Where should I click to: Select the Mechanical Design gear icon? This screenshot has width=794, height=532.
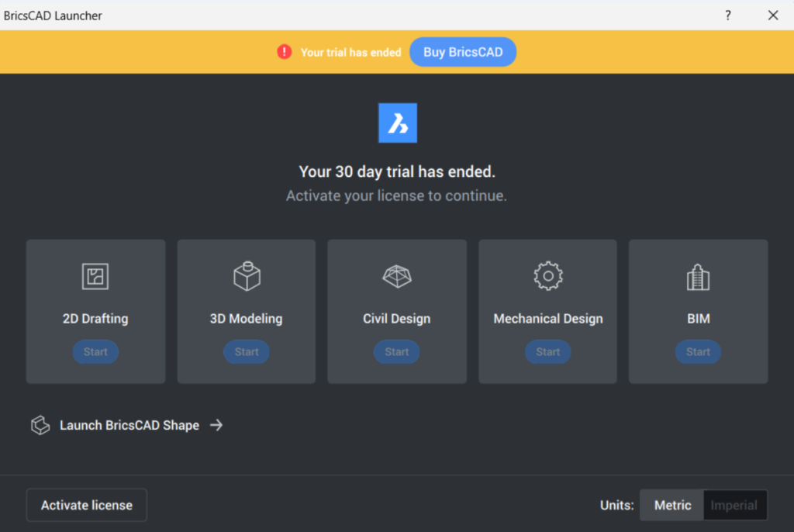click(x=548, y=276)
